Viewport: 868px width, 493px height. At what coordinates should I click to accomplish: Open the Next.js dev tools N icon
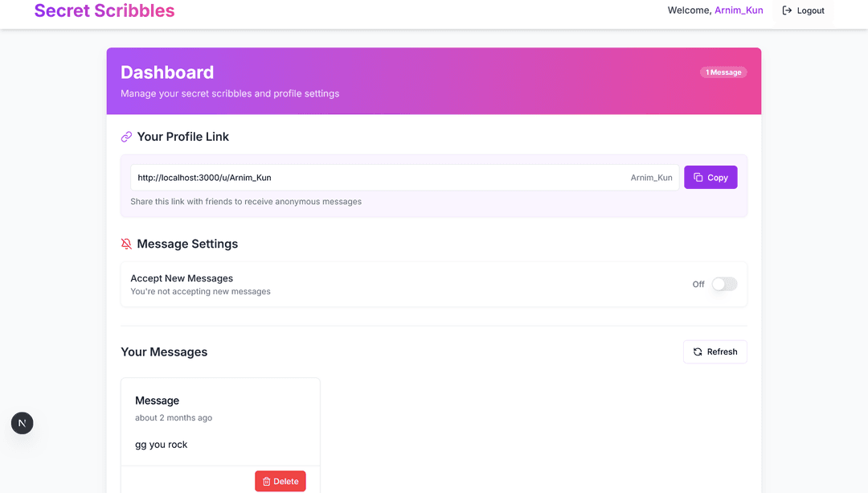[23, 423]
